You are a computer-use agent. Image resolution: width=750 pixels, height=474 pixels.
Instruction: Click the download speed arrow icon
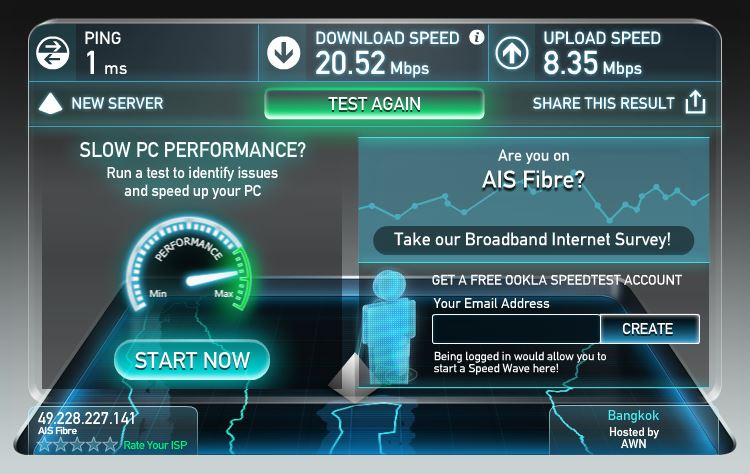pyautogui.click(x=284, y=52)
